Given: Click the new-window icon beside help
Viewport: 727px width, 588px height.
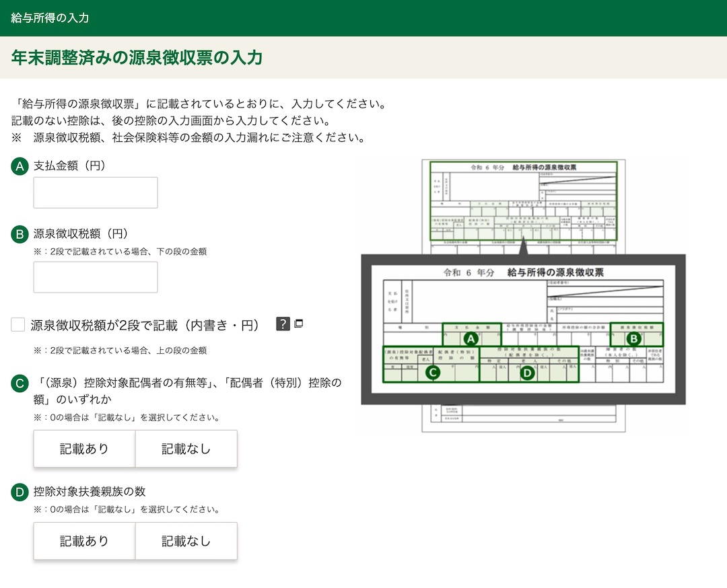Looking at the screenshot, I should (x=299, y=324).
